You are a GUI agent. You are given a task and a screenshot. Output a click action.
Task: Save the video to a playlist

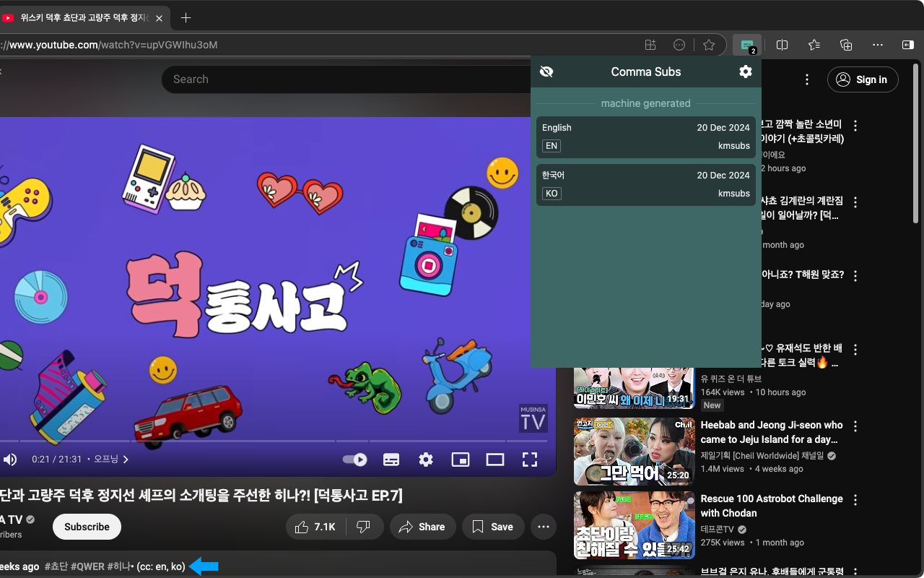pyautogui.click(x=493, y=527)
